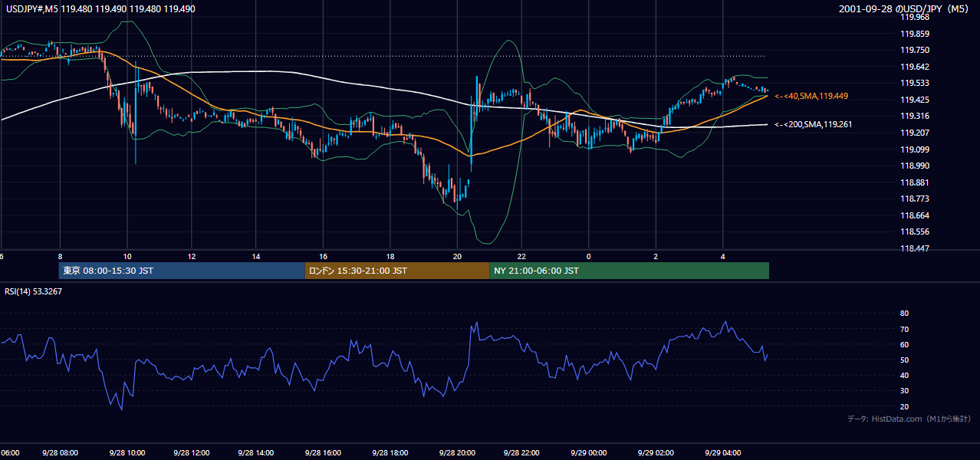
Task: Click the 30 level on the RSI scale
Action: click(904, 391)
